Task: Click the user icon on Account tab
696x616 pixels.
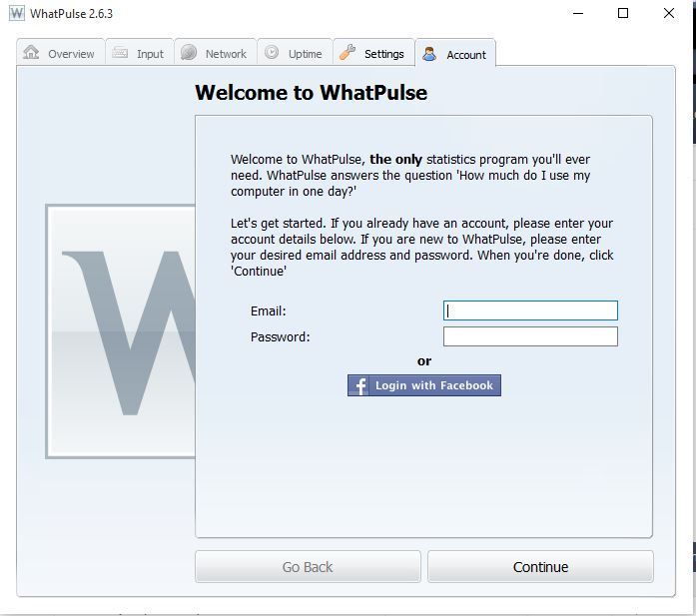Action: pyautogui.click(x=429, y=54)
